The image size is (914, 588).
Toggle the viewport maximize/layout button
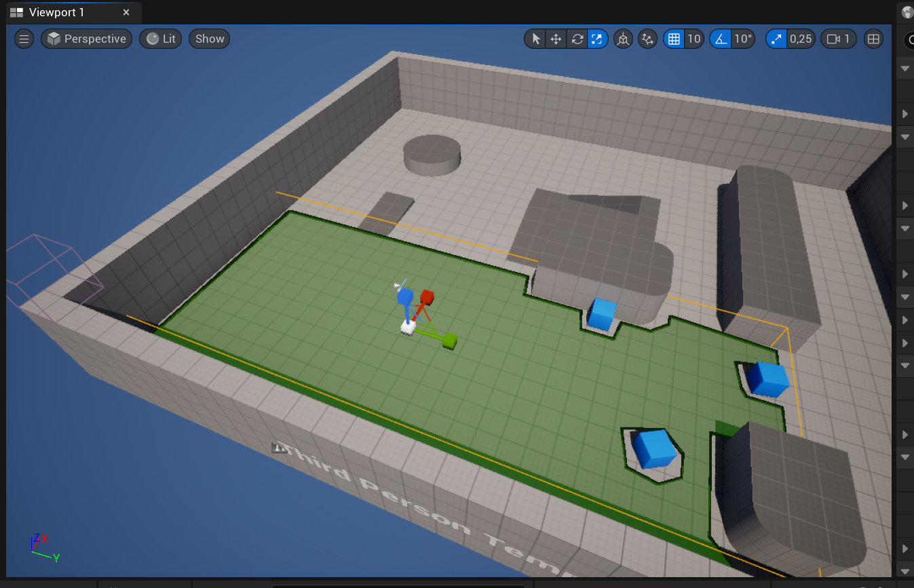click(x=874, y=39)
